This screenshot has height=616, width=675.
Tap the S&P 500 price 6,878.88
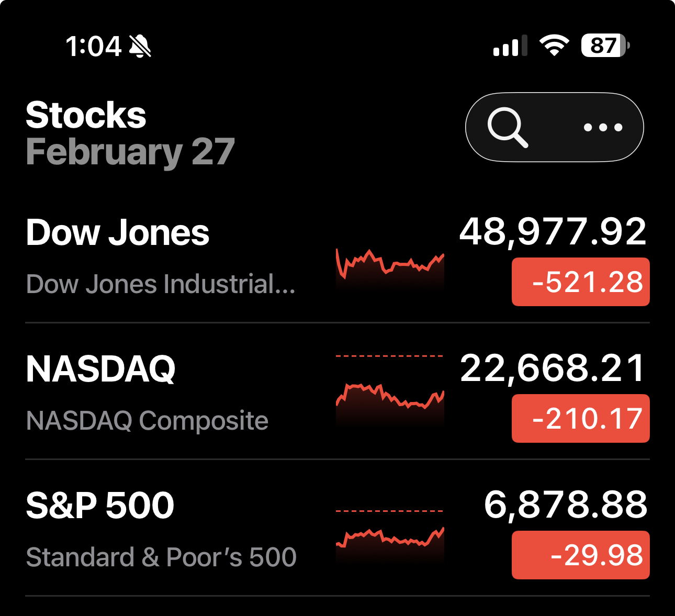click(565, 505)
